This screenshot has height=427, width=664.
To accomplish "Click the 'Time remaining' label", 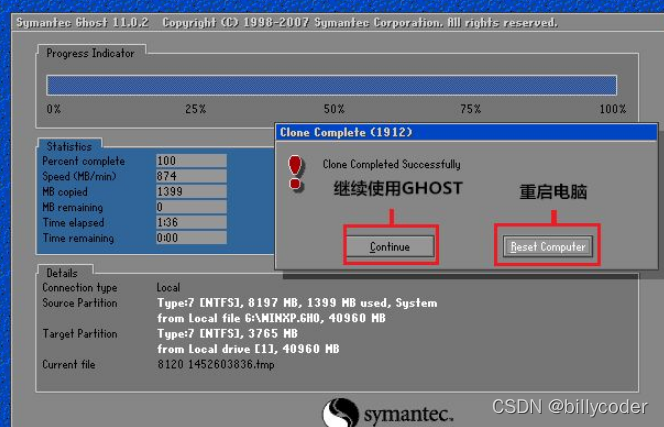I will 78,238.
